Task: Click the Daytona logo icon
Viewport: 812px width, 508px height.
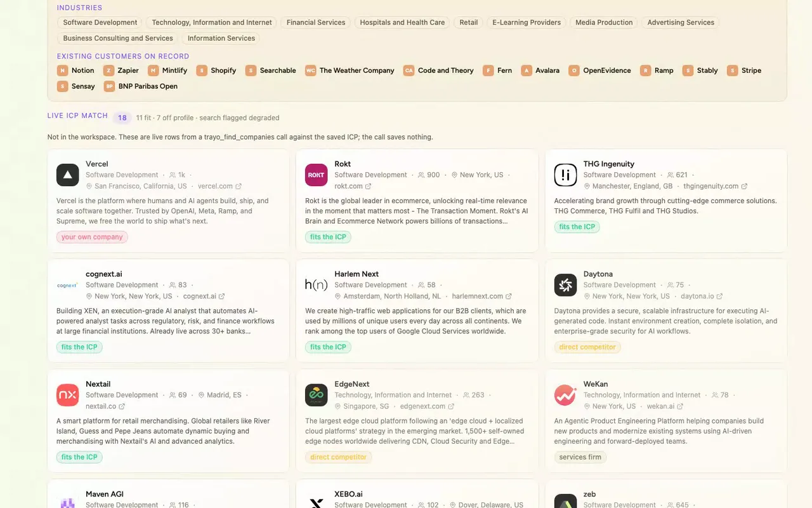Action: 566,285
